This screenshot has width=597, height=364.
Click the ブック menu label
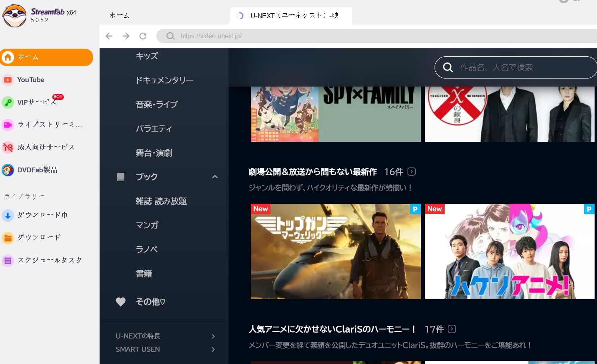[x=147, y=177]
